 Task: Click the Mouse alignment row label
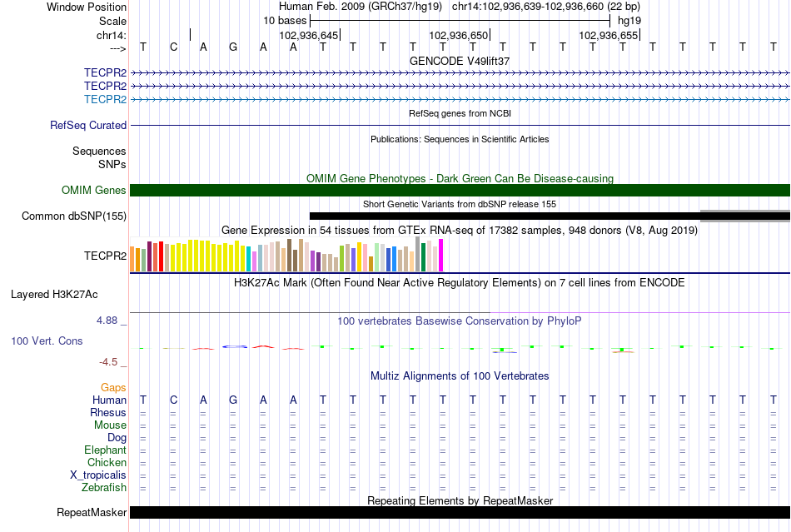point(110,425)
